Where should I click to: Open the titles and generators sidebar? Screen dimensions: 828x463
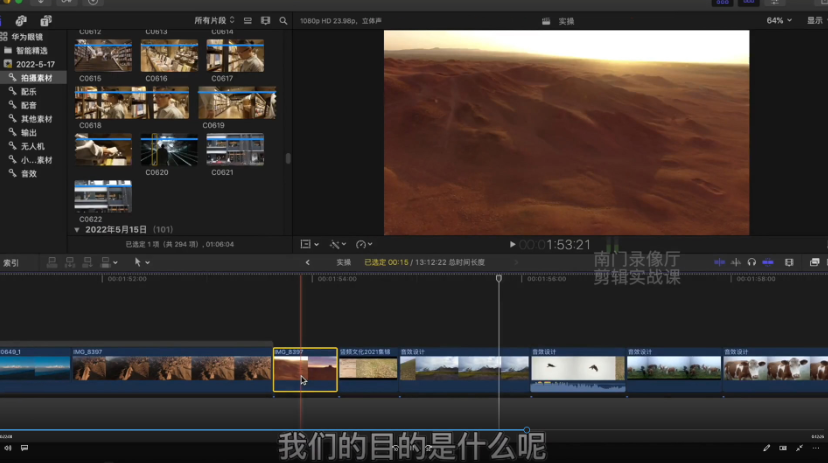tap(46, 21)
